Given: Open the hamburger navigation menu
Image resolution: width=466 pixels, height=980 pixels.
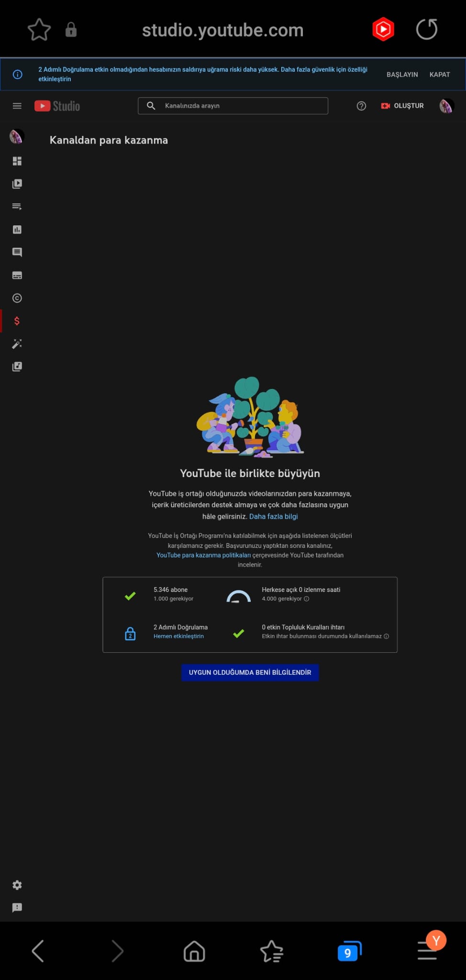Looking at the screenshot, I should click(17, 106).
